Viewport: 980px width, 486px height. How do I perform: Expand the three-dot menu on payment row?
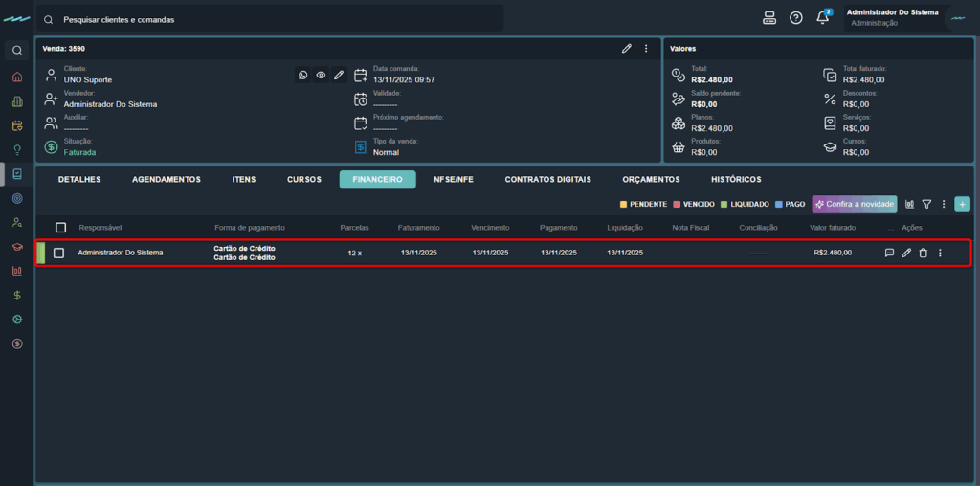tap(940, 253)
